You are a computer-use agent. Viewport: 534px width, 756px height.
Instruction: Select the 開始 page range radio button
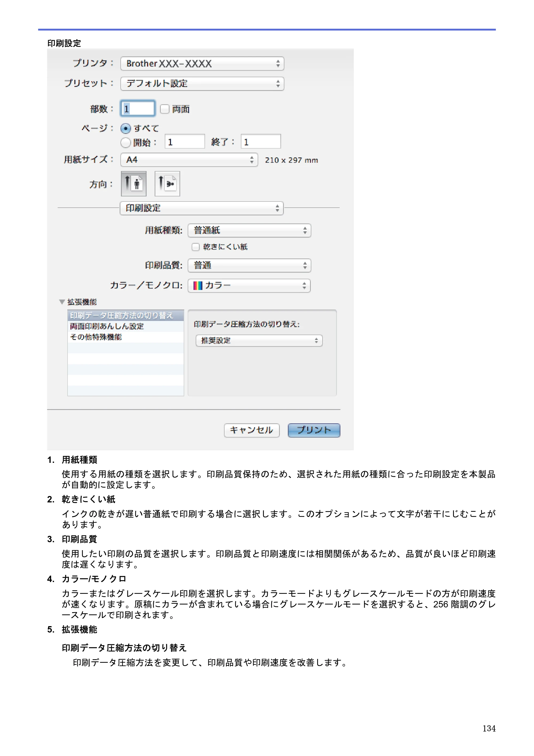[126, 143]
